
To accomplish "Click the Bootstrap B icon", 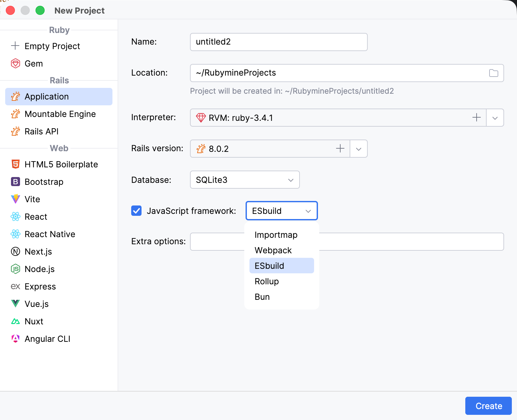I will point(16,182).
